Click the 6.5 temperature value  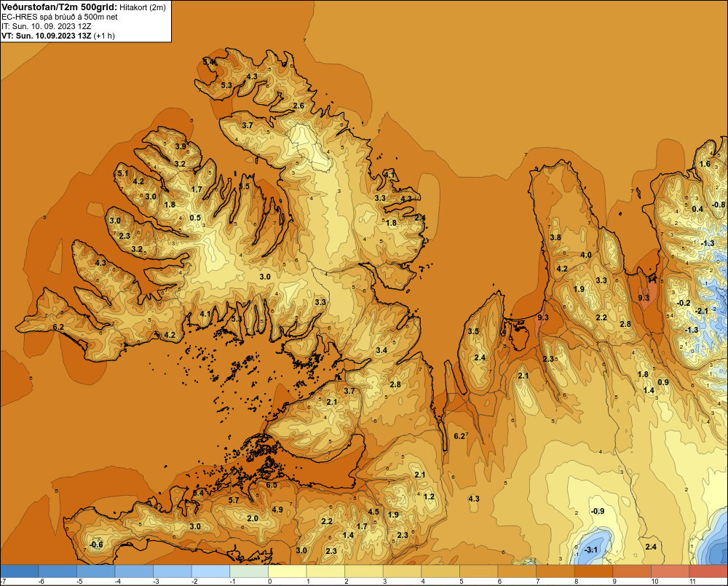[272, 486]
